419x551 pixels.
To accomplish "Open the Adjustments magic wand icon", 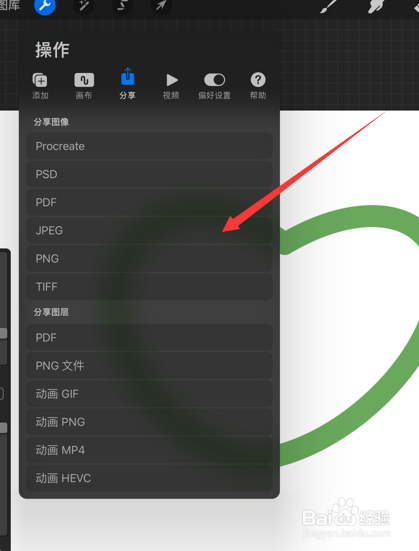I will (84, 5).
